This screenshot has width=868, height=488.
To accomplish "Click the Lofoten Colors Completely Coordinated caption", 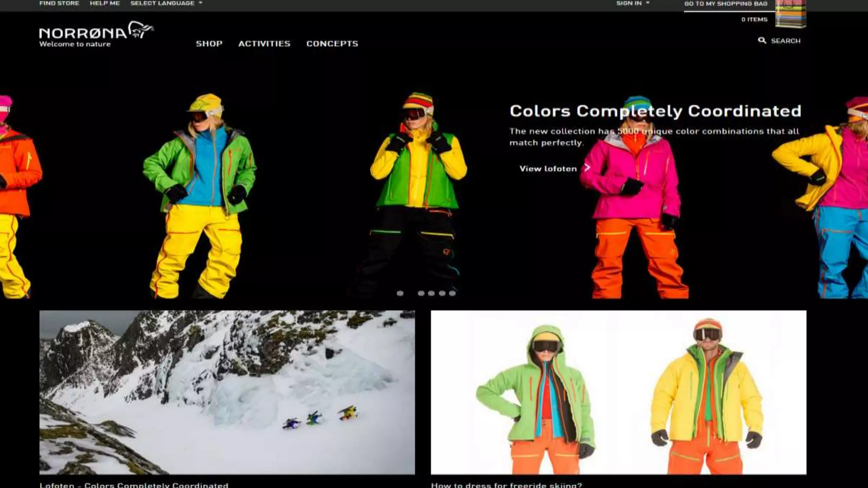I will [134, 485].
